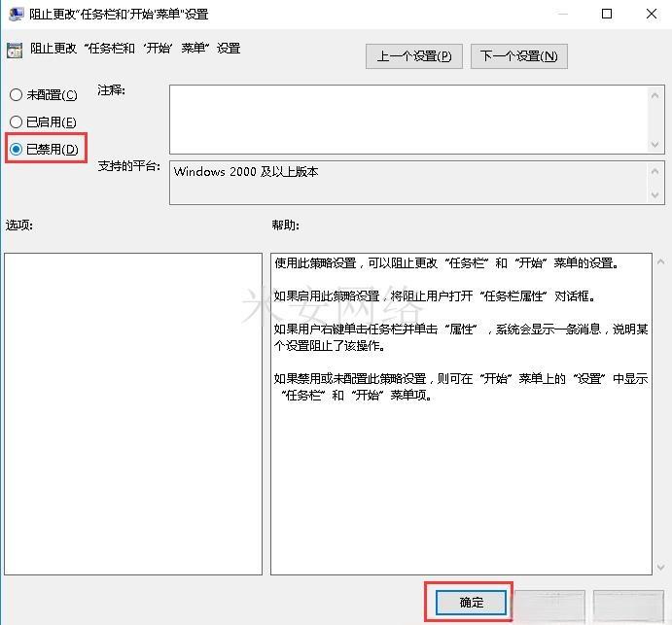Click help text 使用此策略设置
Image resolution: width=672 pixels, height=625 pixels.
click(315, 262)
